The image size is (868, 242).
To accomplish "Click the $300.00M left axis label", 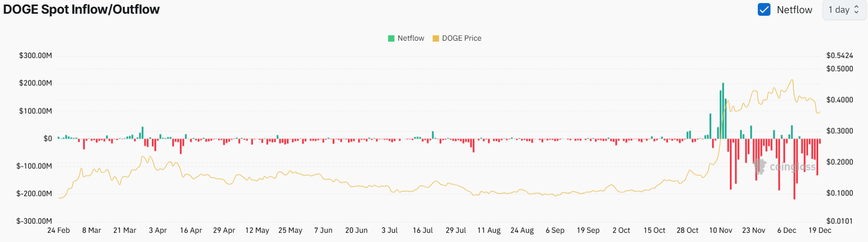I will point(36,55).
